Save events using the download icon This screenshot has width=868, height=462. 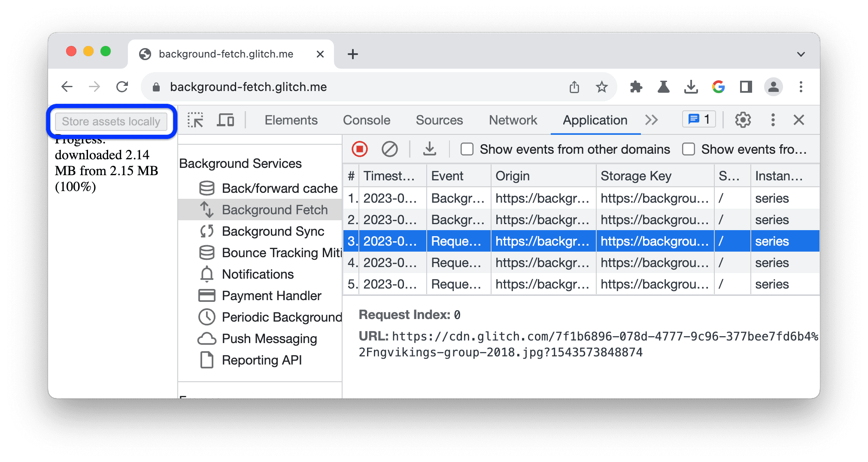[429, 149]
